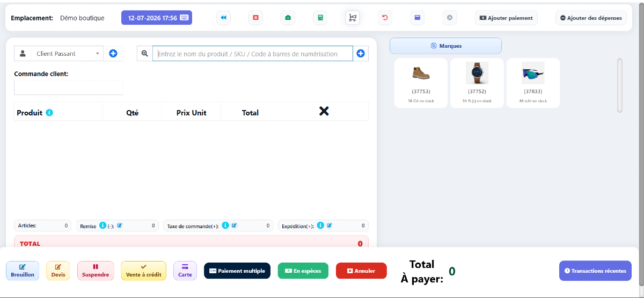Image resolution: width=644 pixels, height=298 pixels.
Task: Click the customer person icon
Action: pos(23,54)
